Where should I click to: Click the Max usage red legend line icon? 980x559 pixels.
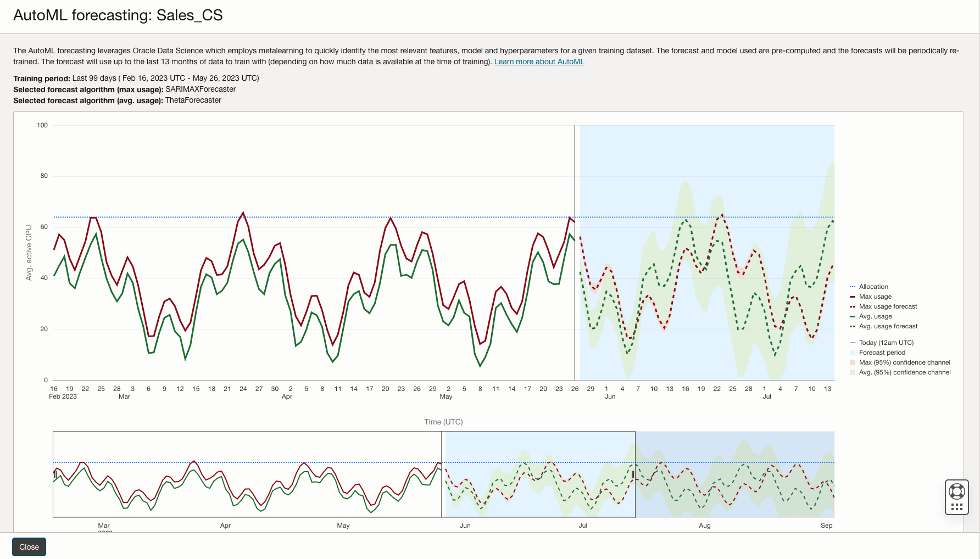pos(853,297)
